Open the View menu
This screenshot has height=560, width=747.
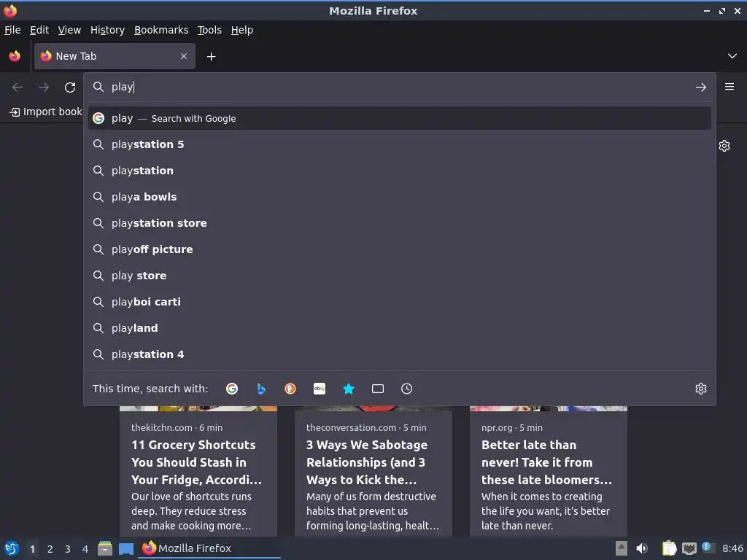click(x=69, y=30)
